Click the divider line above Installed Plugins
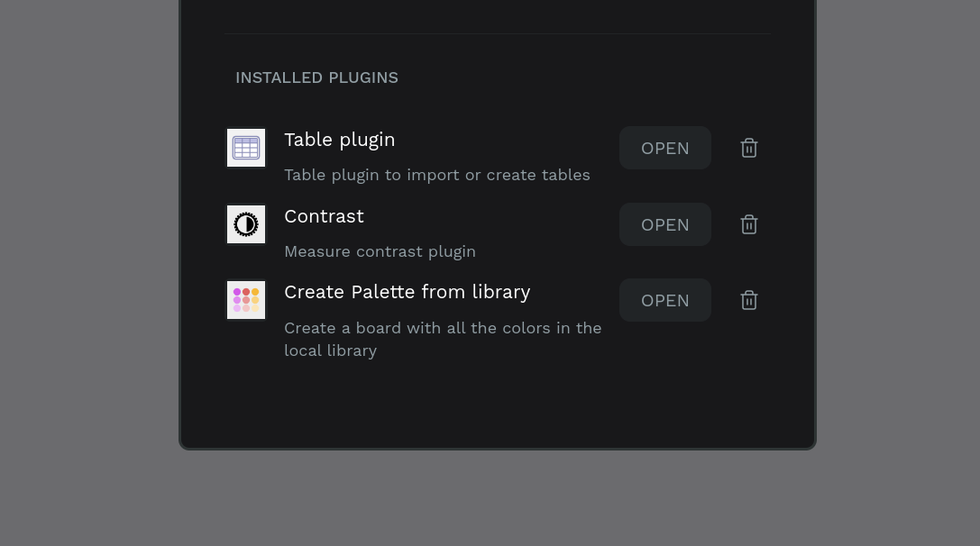This screenshot has width=980, height=546. [x=497, y=33]
